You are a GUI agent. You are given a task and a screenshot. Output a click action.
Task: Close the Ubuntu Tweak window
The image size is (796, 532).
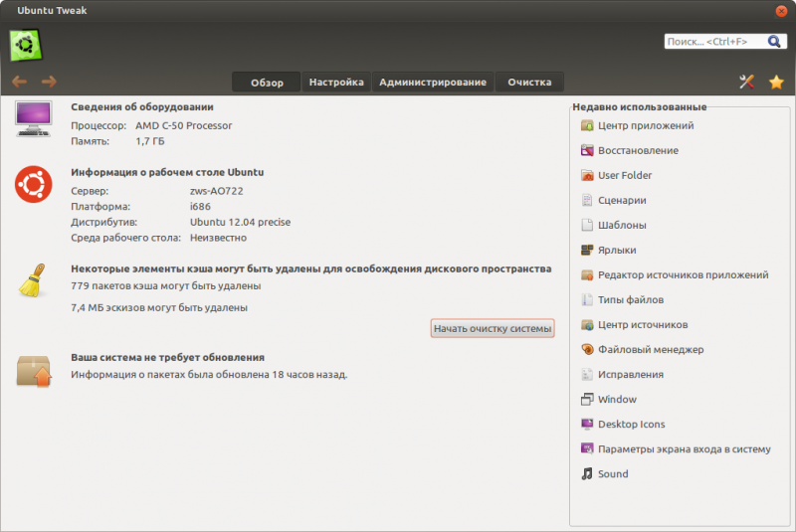[x=781, y=11]
